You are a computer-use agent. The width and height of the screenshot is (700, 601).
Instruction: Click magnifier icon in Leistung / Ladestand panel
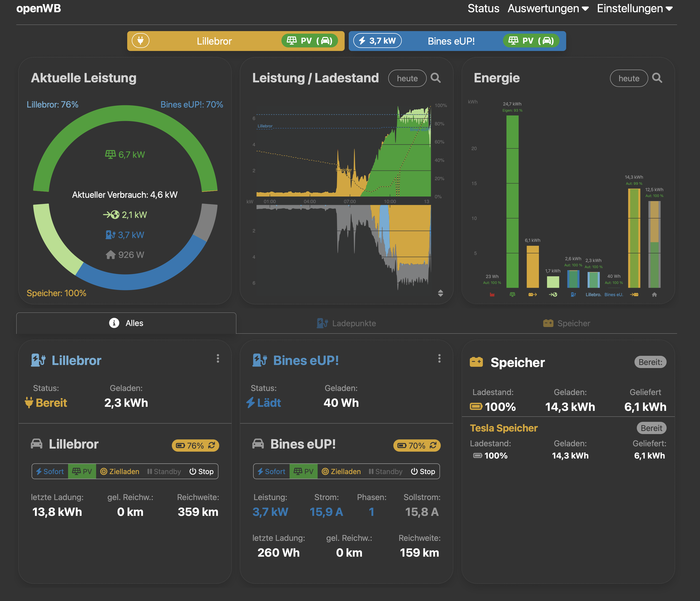[435, 78]
